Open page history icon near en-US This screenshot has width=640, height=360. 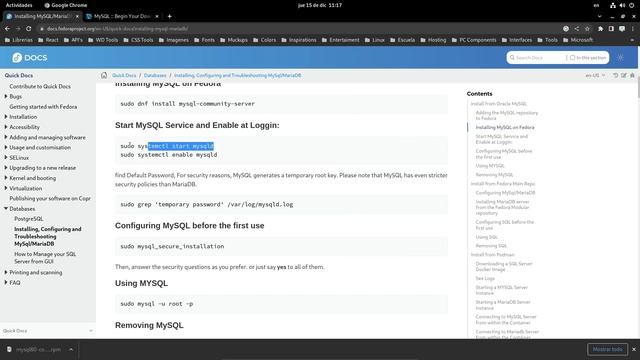coord(616,75)
